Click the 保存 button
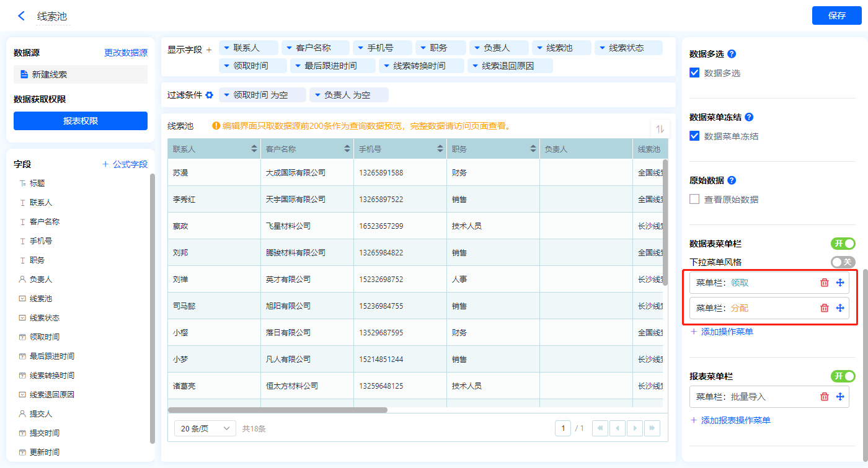 pos(836,15)
